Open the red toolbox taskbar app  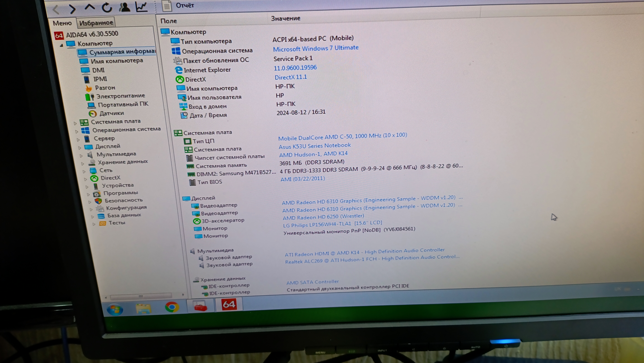coord(200,306)
